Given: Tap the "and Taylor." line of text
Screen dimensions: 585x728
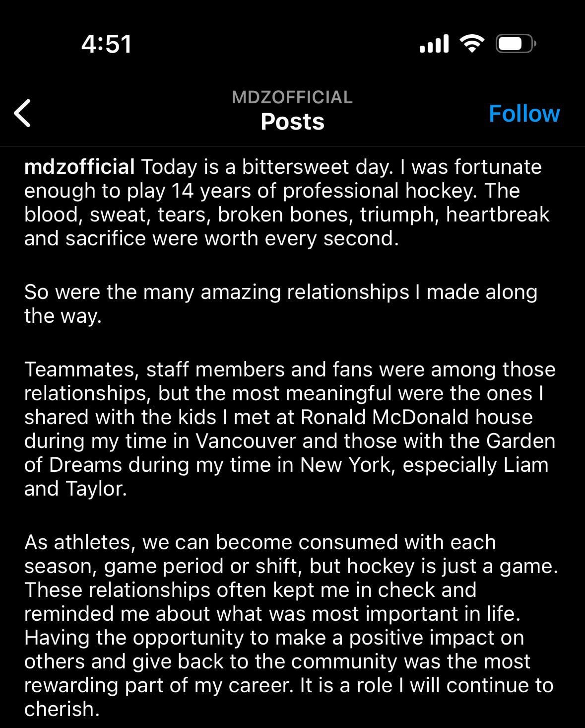Looking at the screenshot, I should point(75,489).
